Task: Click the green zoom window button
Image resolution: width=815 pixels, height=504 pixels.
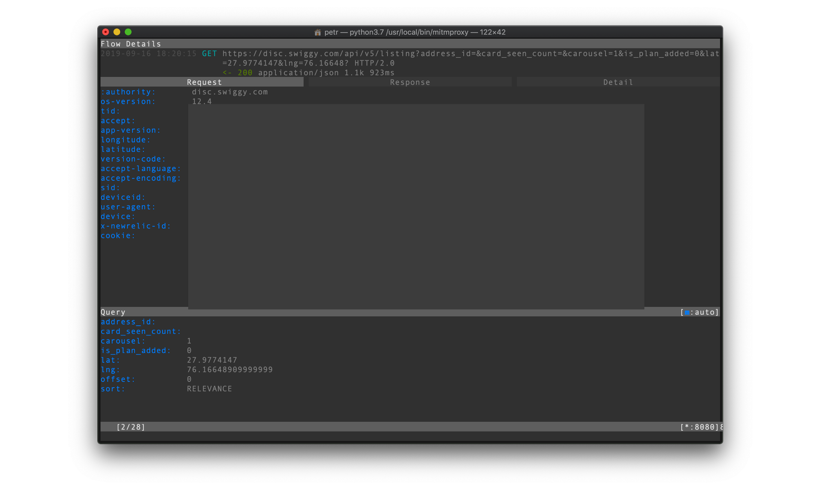Action: tap(128, 32)
